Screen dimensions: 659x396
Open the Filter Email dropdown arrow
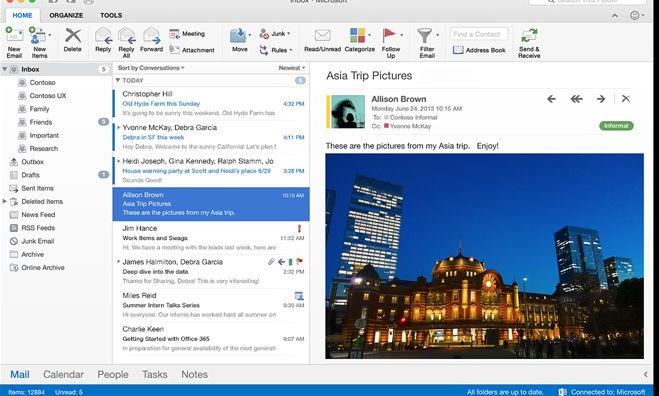(438, 35)
